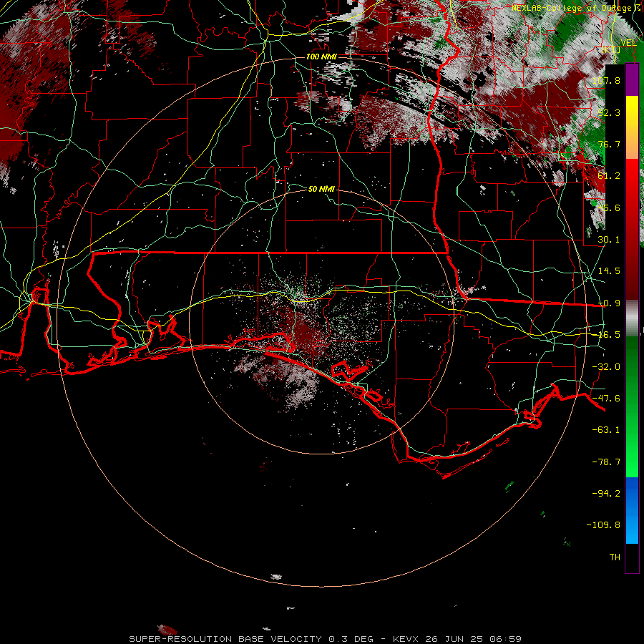644x644 pixels.
Task: Select the VEL legend title
Action: [x=628, y=43]
